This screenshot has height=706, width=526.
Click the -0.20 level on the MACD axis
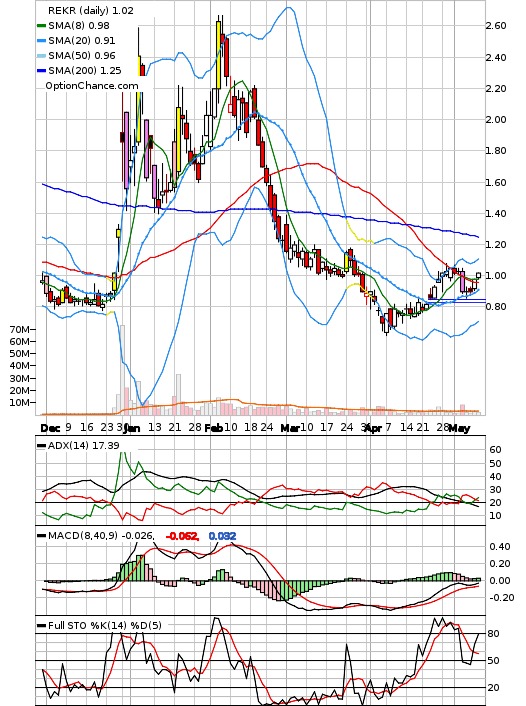click(x=500, y=597)
